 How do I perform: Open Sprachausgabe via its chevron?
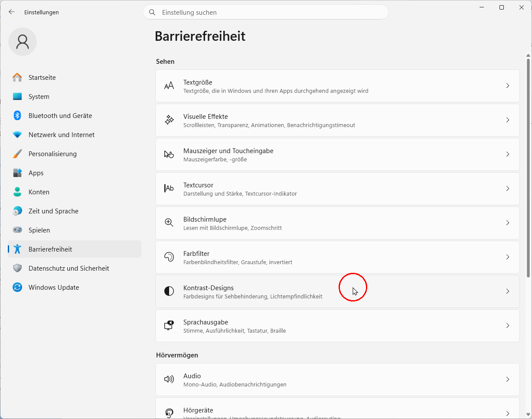coord(508,326)
